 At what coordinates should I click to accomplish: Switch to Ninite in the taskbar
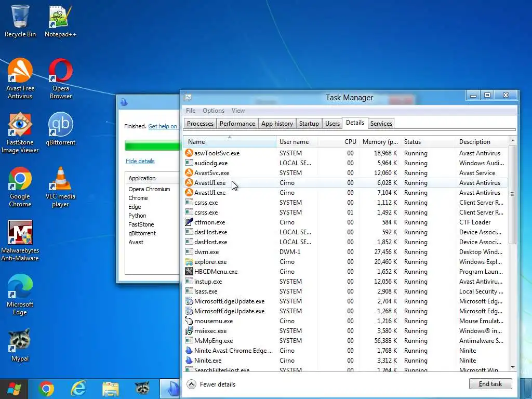pyautogui.click(x=170, y=389)
